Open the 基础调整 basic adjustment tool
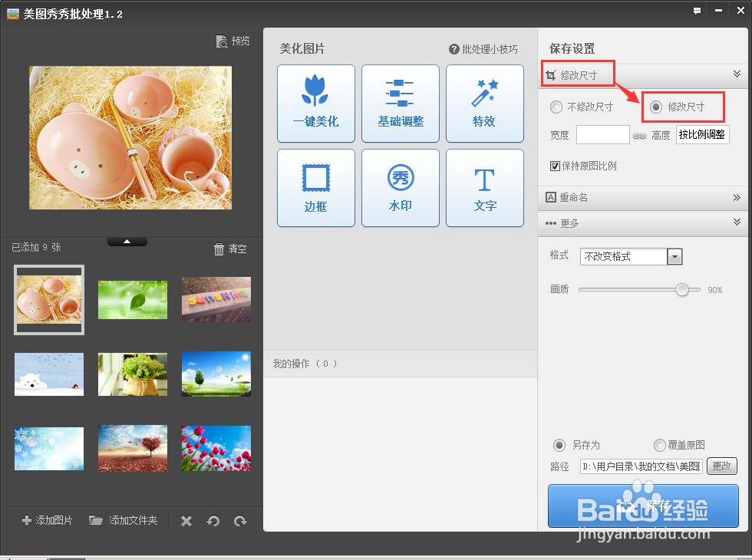752x560 pixels. pos(400,104)
